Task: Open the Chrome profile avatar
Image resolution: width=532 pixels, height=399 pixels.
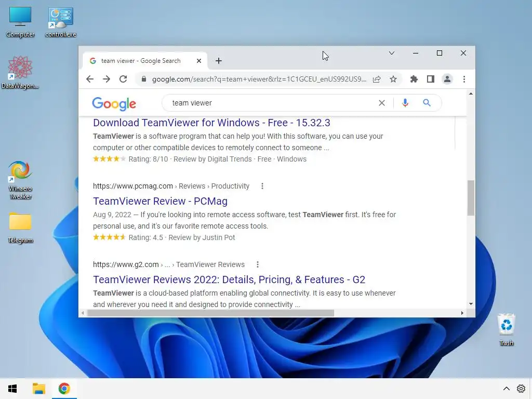Action: [x=447, y=79]
